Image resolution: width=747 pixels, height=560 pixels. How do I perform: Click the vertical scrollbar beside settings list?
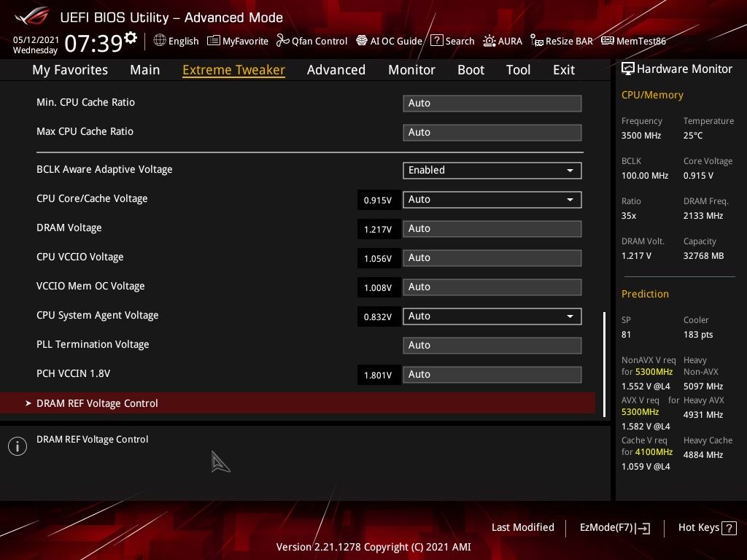click(604, 365)
